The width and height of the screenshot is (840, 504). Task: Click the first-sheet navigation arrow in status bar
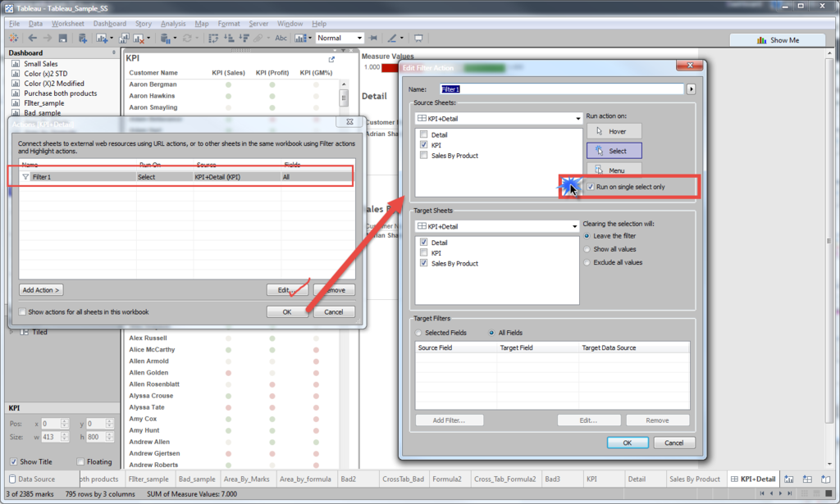tap(762, 493)
